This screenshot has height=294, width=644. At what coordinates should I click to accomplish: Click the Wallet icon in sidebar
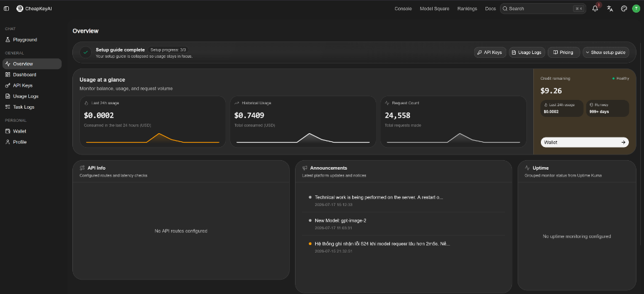coord(8,131)
